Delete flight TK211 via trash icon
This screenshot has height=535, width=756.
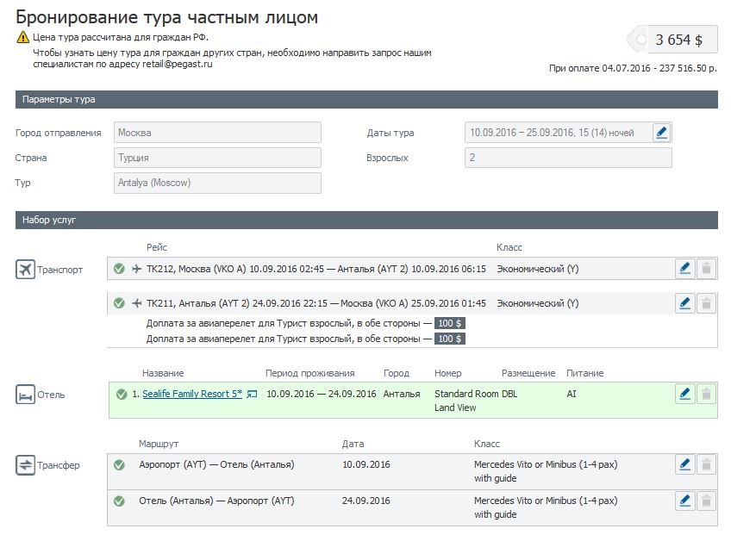706,303
